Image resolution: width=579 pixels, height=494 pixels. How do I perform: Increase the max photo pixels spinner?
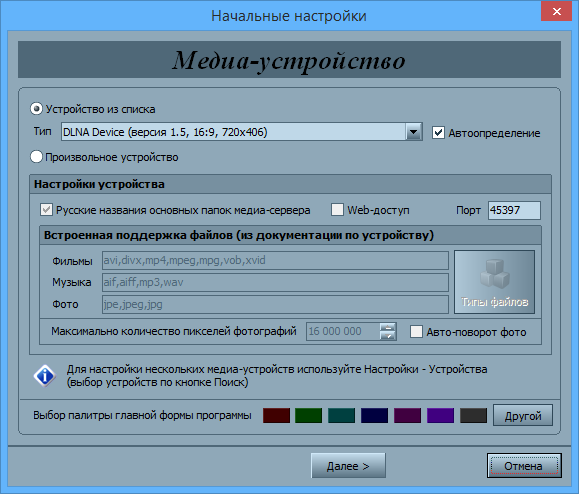pos(388,327)
